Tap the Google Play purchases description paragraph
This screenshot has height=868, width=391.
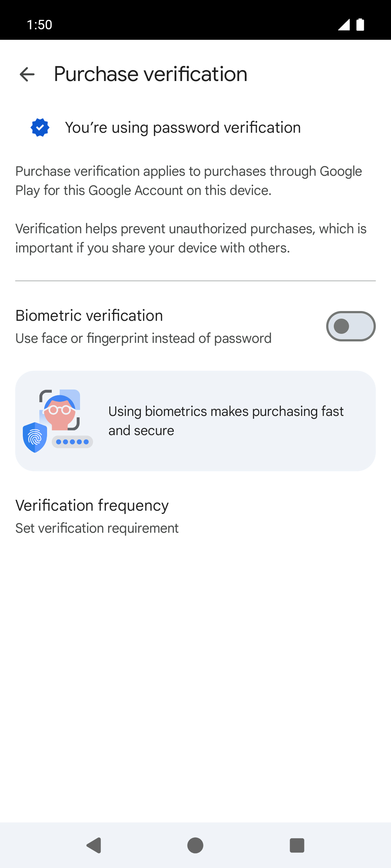click(x=189, y=181)
